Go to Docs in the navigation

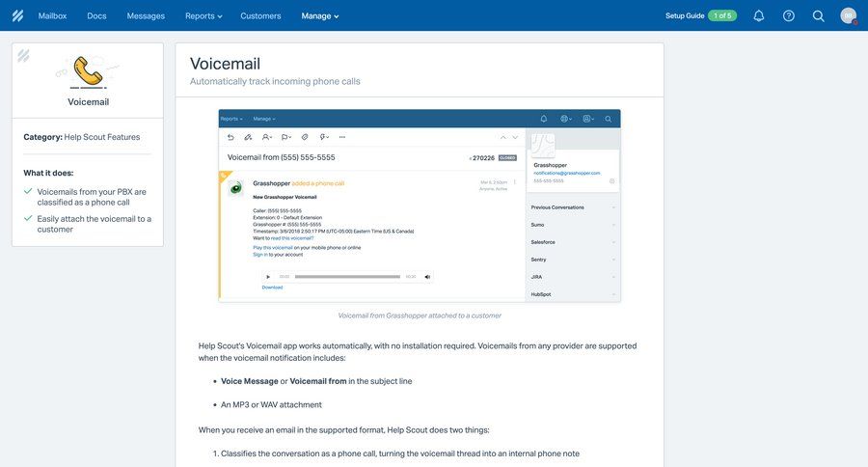point(96,16)
